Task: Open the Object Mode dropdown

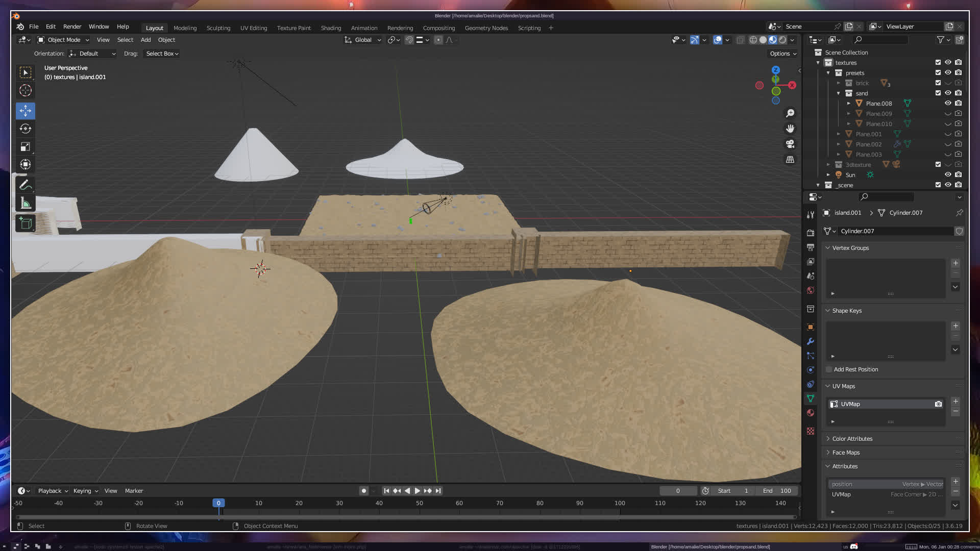Action: [x=63, y=40]
